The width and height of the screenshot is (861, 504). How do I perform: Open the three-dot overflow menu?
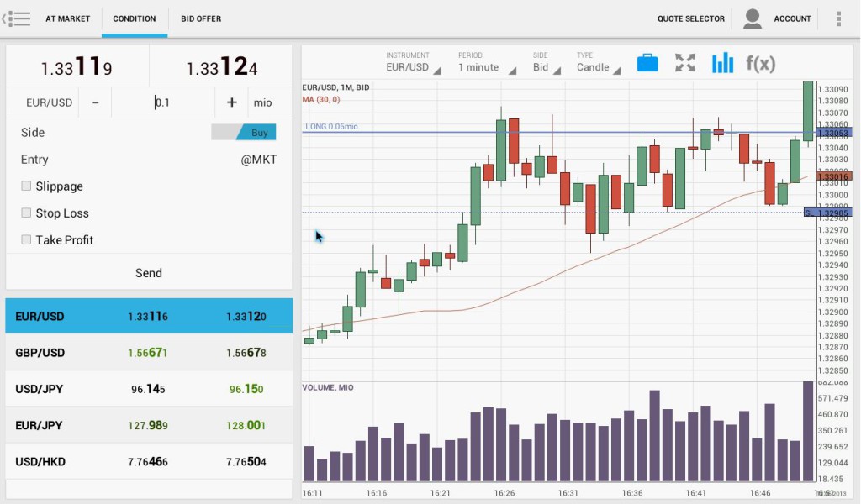coord(838,18)
